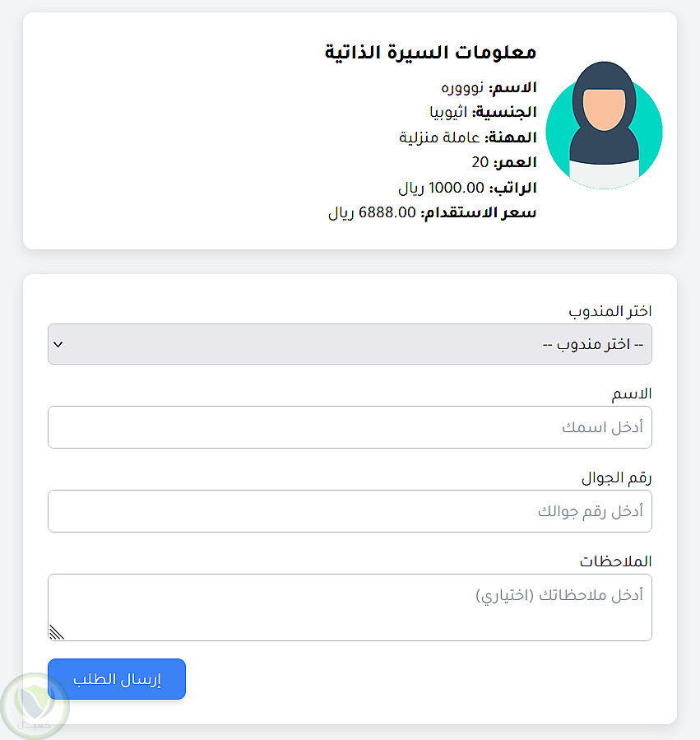Click the 'اختر المندوب' label above the dropdown
The image size is (700, 740).
610,311
